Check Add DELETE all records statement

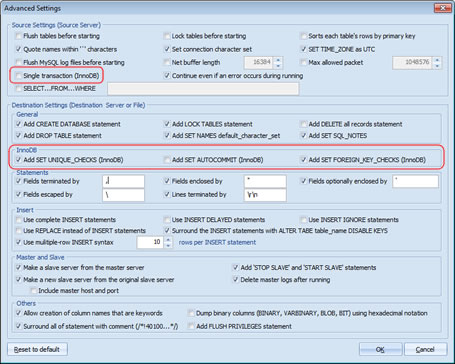pos(303,124)
